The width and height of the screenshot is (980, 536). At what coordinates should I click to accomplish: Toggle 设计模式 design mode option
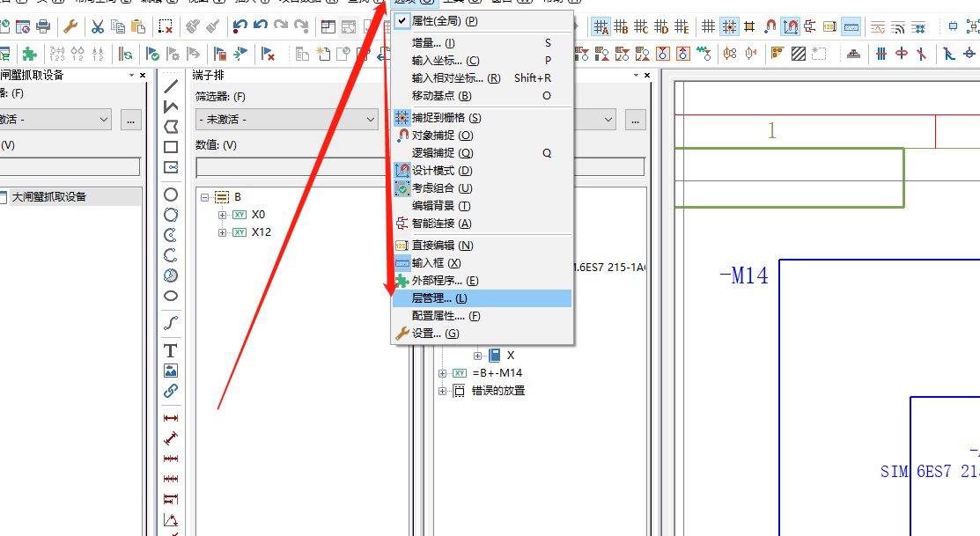click(441, 171)
